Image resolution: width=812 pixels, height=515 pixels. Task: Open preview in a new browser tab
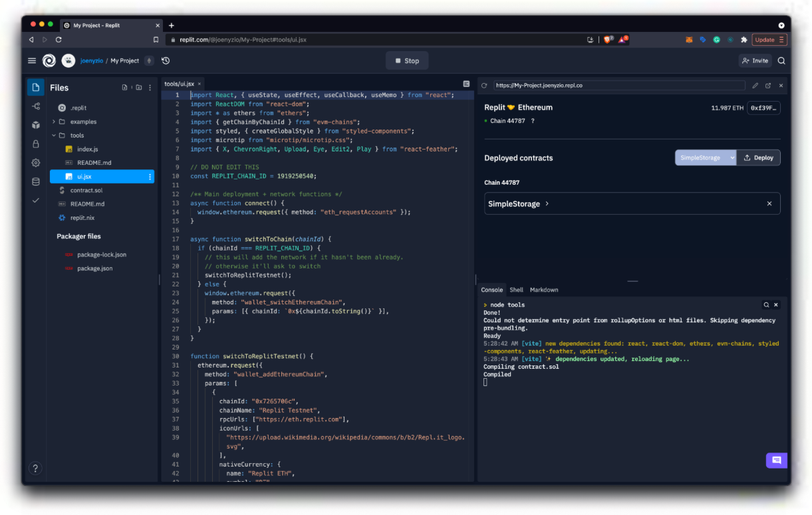click(x=768, y=86)
